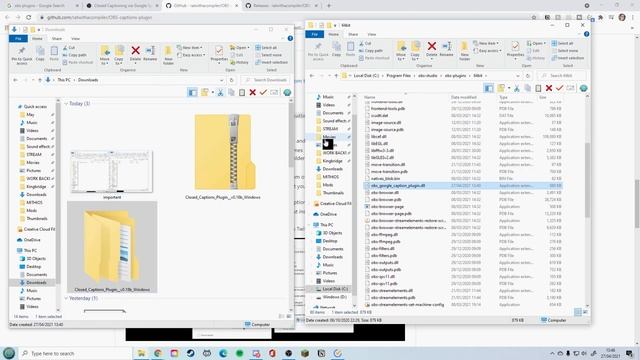Click the blue help icon in 64bit window
This screenshot has width=640, height=360.
(x=587, y=34)
